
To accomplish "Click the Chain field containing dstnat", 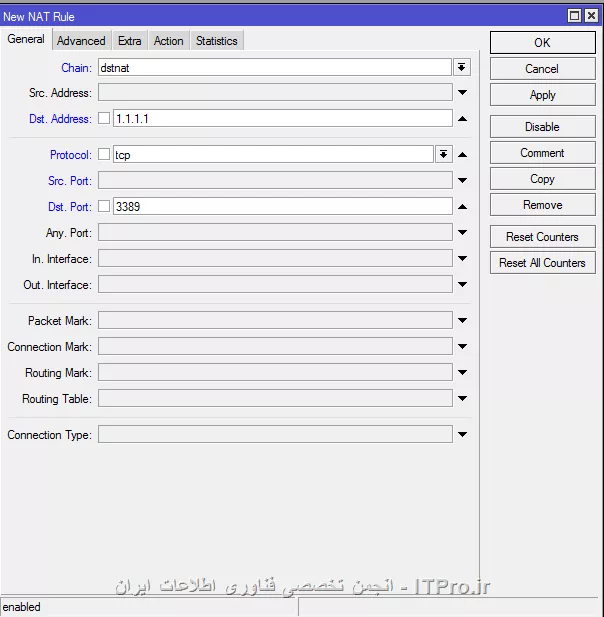I will tap(275, 67).
